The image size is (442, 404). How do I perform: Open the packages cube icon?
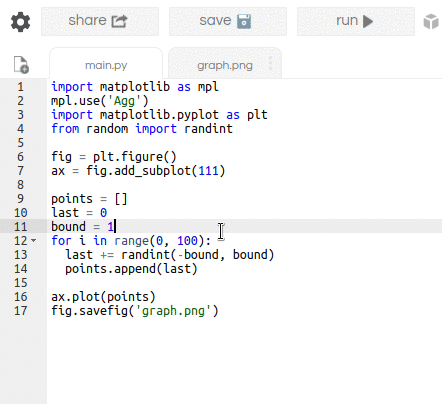tap(431, 22)
